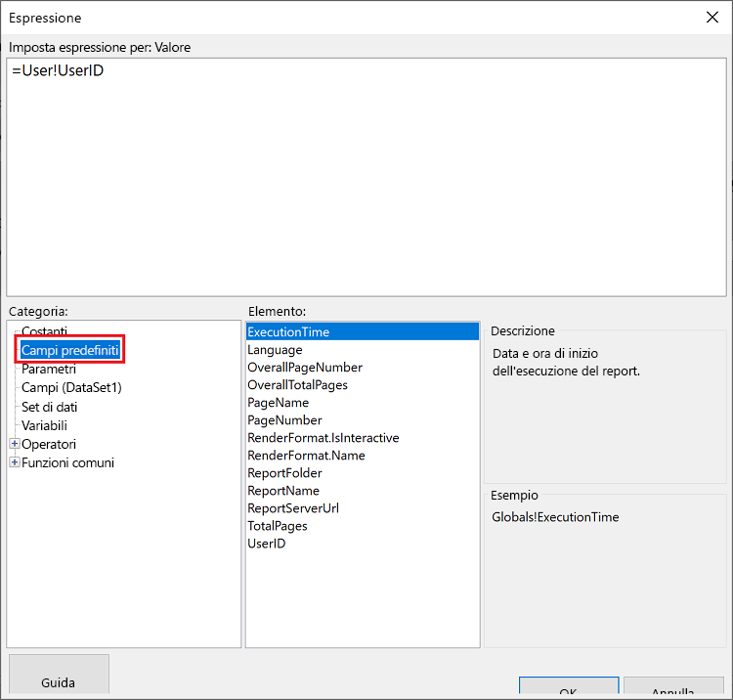Select Campi (DataSet1) category

click(71, 388)
